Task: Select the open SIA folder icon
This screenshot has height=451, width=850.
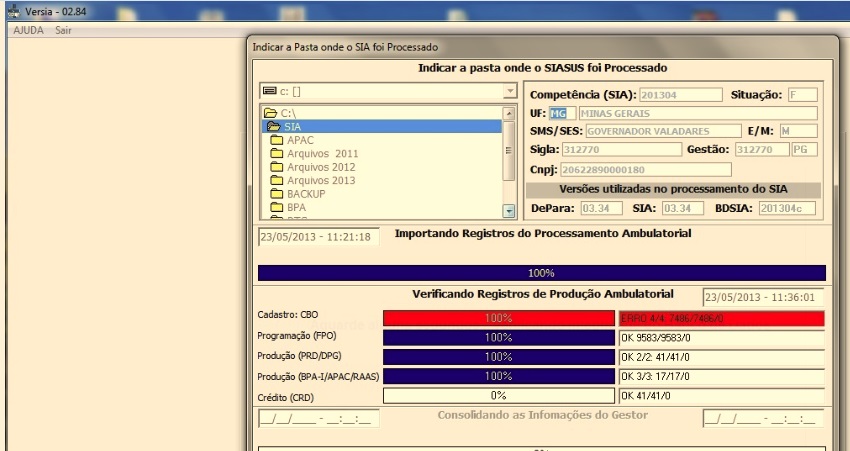Action: tap(273, 127)
